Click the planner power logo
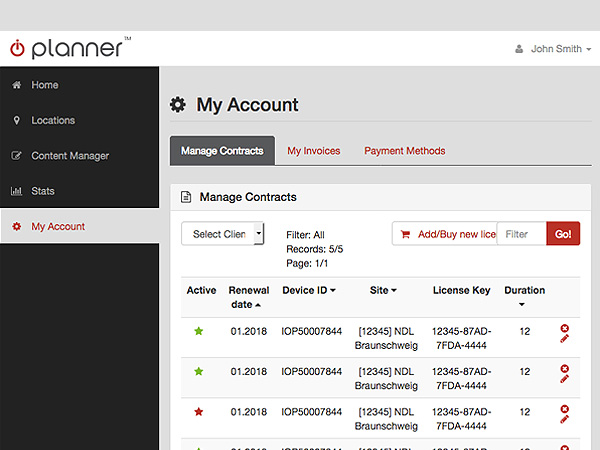Screen dimensions: 600x450 tap(17, 49)
